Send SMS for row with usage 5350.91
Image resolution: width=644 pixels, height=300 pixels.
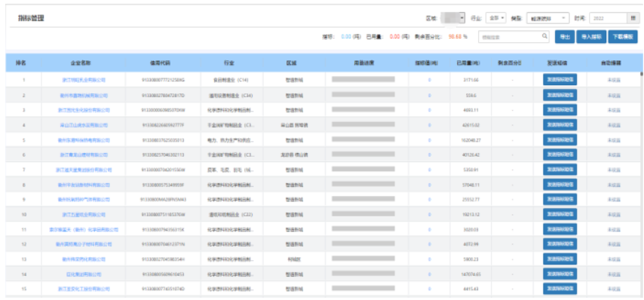[x=560, y=170]
